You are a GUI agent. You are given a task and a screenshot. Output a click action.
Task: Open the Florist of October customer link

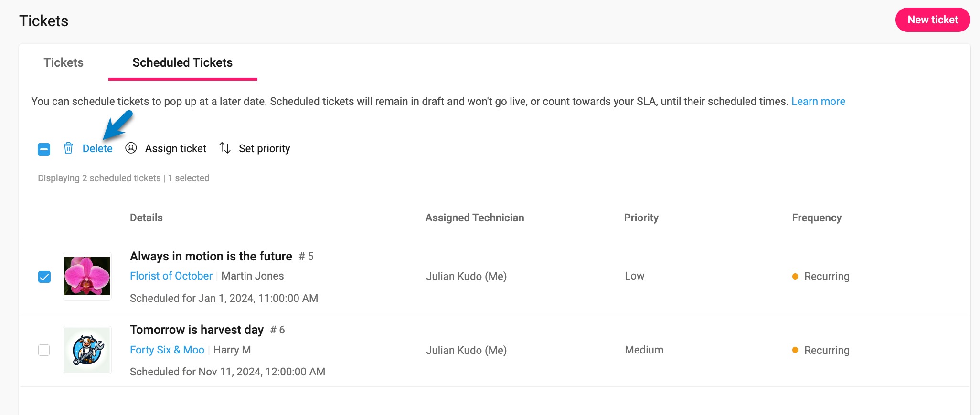171,276
